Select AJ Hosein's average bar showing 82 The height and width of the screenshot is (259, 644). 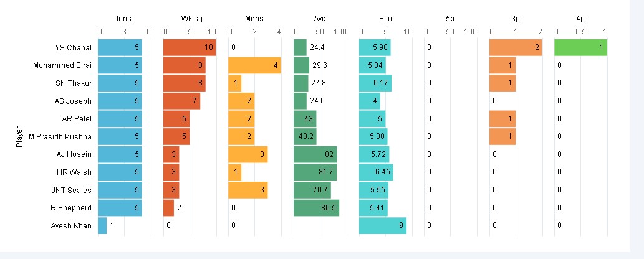[x=315, y=154]
